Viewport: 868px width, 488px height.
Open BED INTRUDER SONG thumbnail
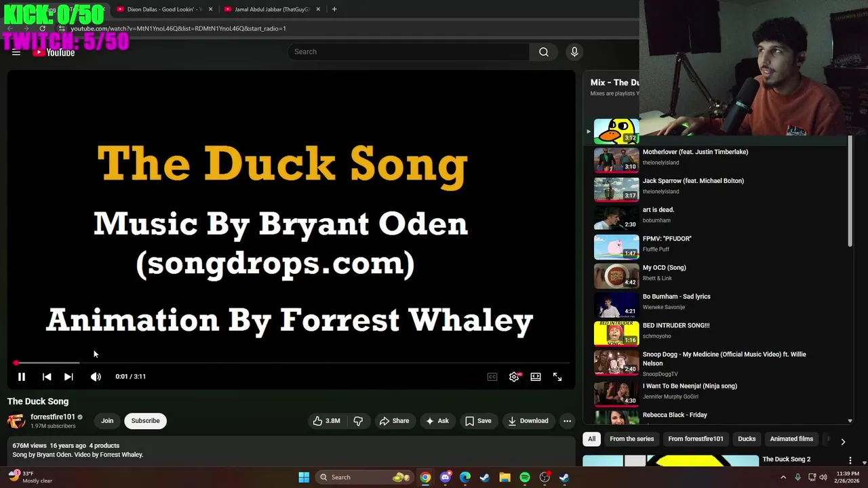[616, 333]
